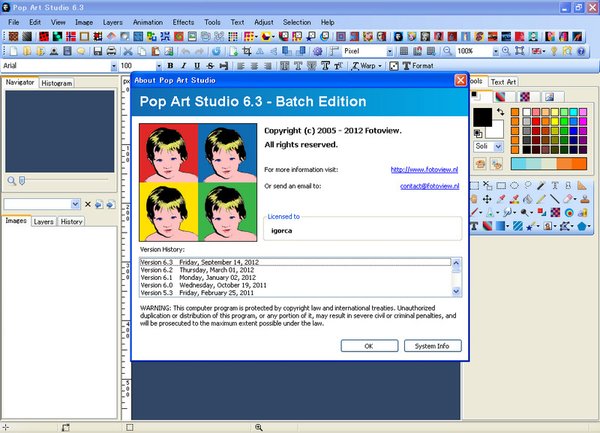Expand the Pixel units dropdown
This screenshot has width=600, height=433.
[390, 51]
